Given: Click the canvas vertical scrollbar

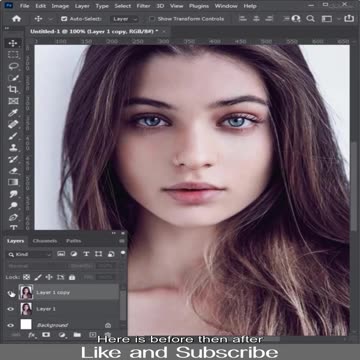Looking at the screenshot, I should [354, 187].
